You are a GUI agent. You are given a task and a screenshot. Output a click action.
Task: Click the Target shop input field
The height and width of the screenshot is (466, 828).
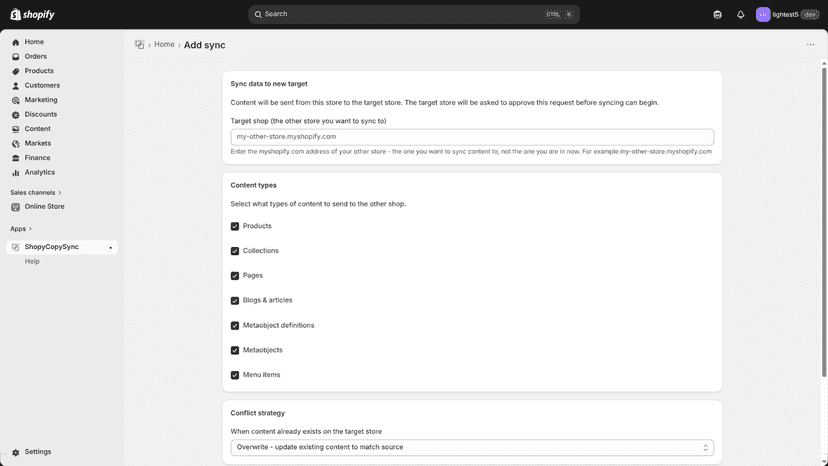[x=472, y=137]
